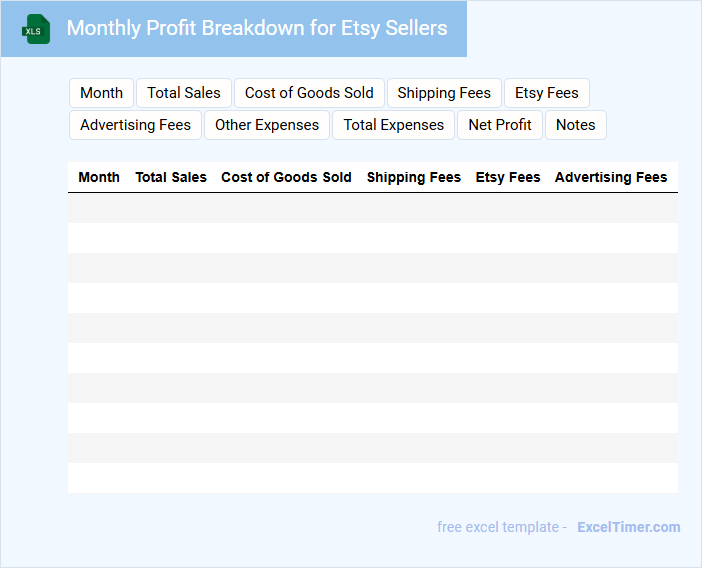Click the 'free excel template -' footer text
Viewport: 702px width, 568px height.
coord(502,527)
